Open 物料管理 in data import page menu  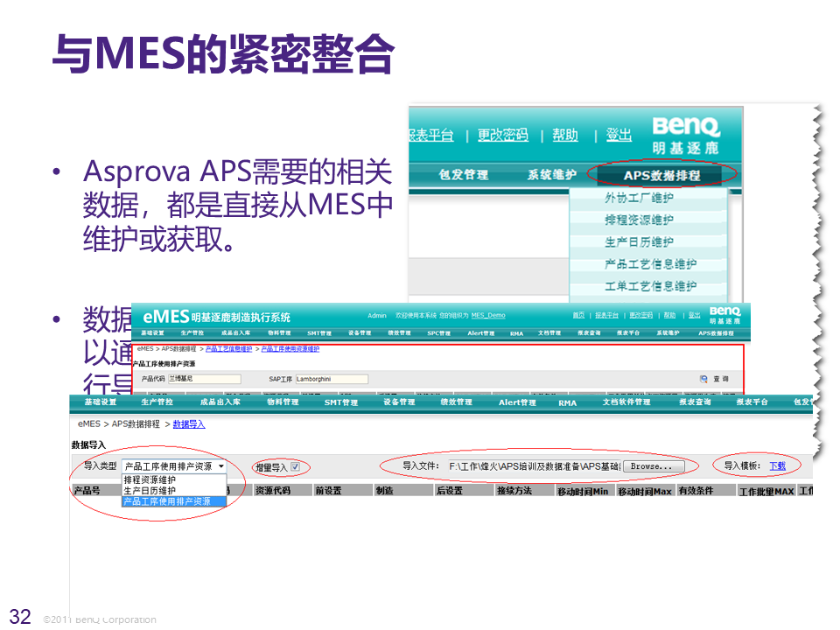283,402
